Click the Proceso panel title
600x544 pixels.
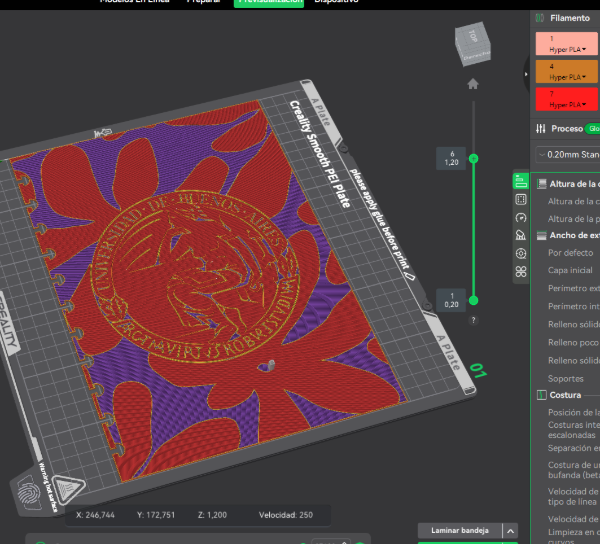pos(567,129)
